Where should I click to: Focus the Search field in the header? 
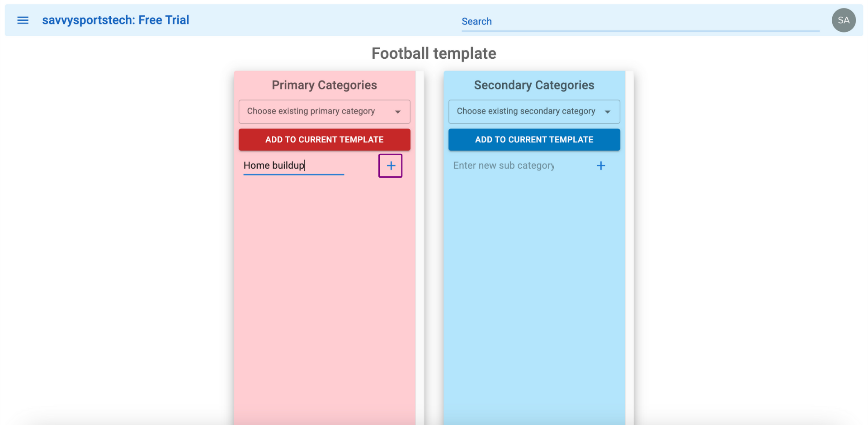[640, 21]
